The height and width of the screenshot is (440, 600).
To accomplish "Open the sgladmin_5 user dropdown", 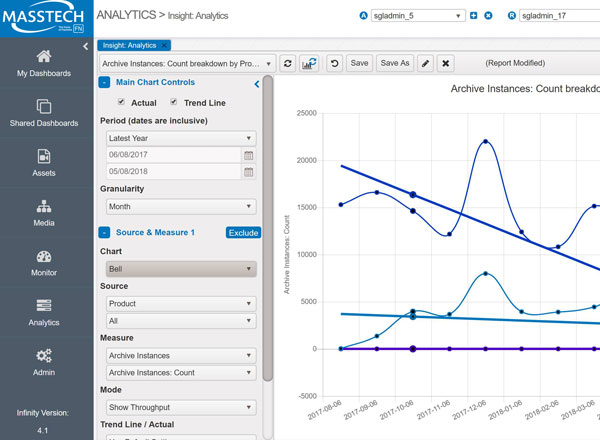I will pyautogui.click(x=418, y=16).
